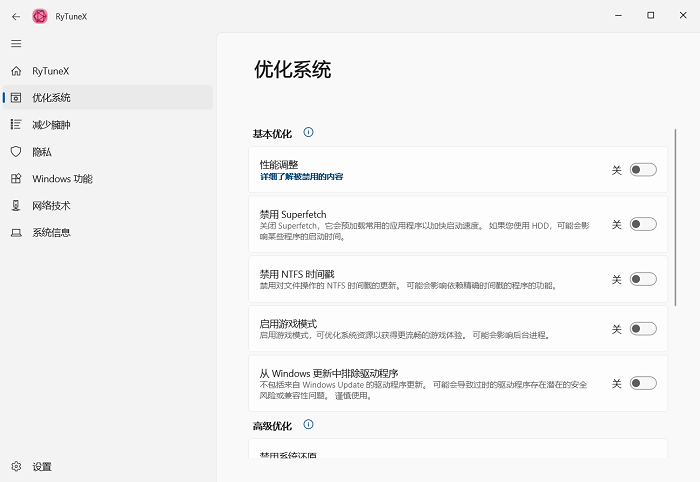700x482 pixels.
Task: Click the info icon beside 高级优化
Action: click(308, 425)
